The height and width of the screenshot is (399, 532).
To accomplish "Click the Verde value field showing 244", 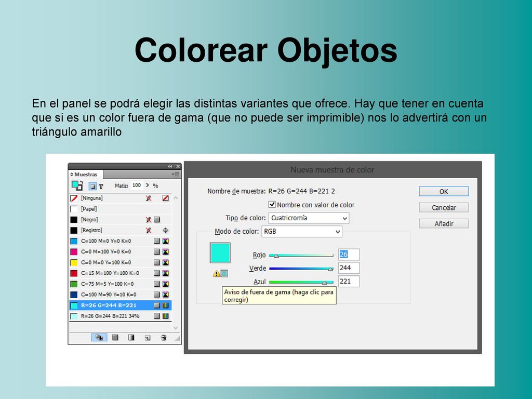I will point(349,268).
